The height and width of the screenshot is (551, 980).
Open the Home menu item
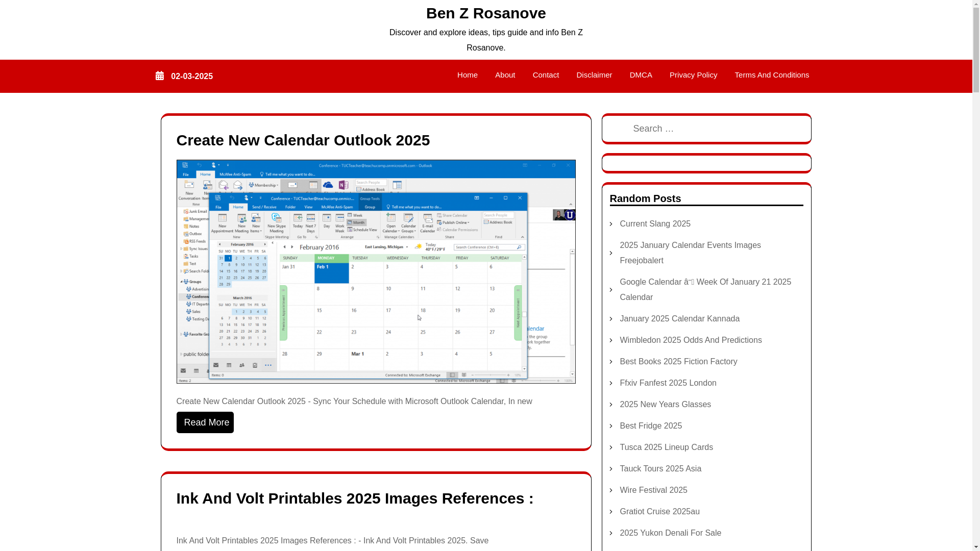point(467,75)
